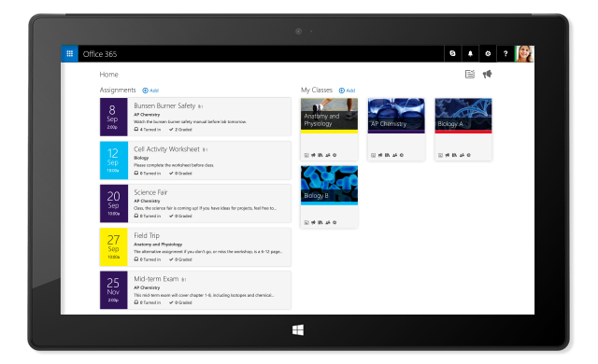Click the attachment icon beside Mid-term Exam
This screenshot has height=364, width=598.
184,279
